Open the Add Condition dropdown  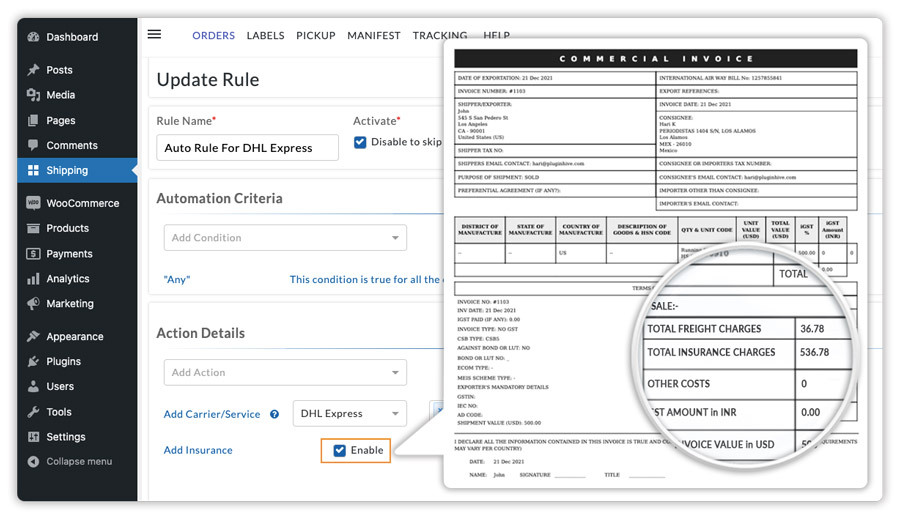tap(285, 238)
